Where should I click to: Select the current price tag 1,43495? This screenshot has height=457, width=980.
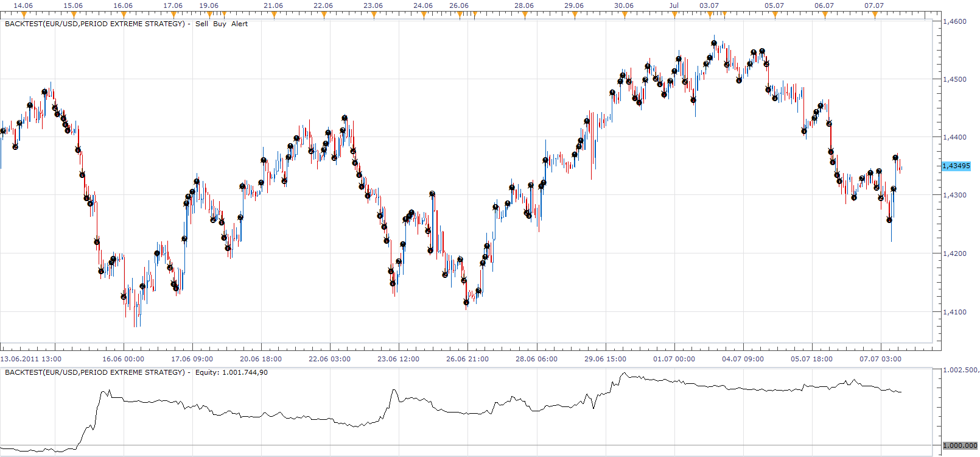click(956, 166)
